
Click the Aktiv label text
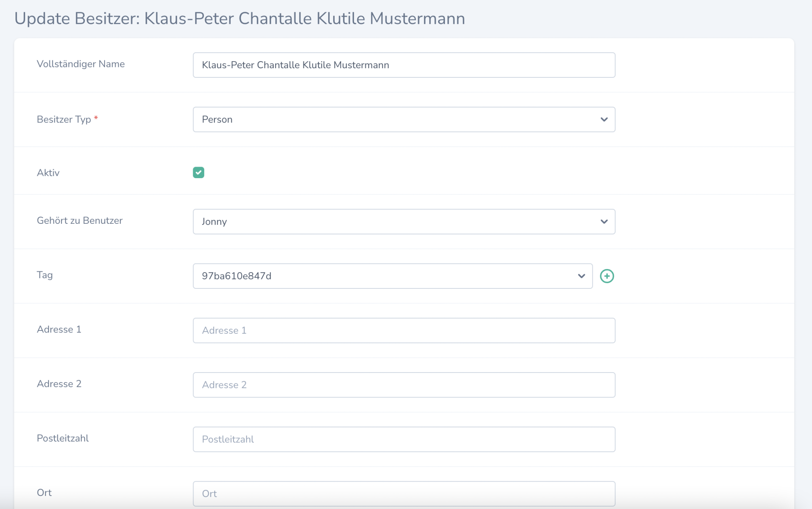pos(48,173)
